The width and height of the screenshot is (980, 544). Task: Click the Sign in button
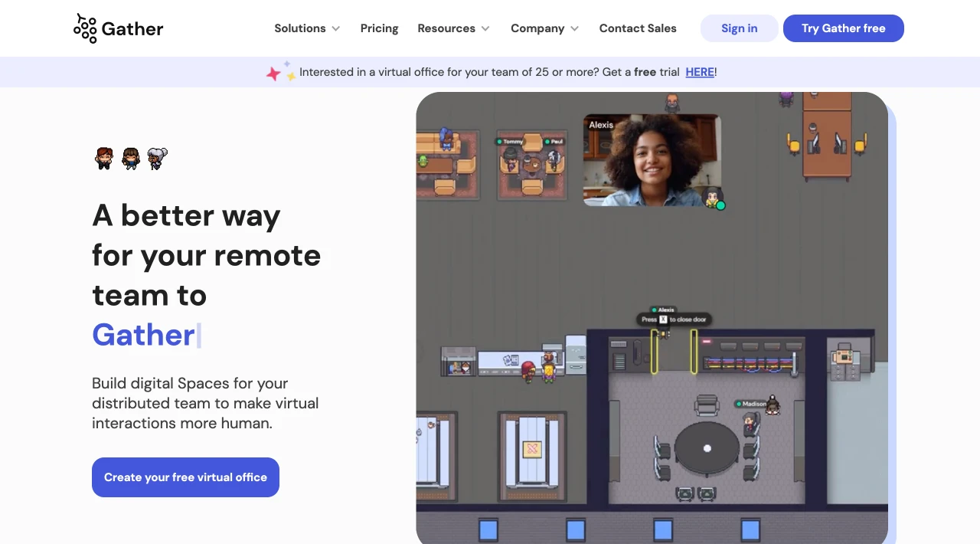(x=740, y=28)
